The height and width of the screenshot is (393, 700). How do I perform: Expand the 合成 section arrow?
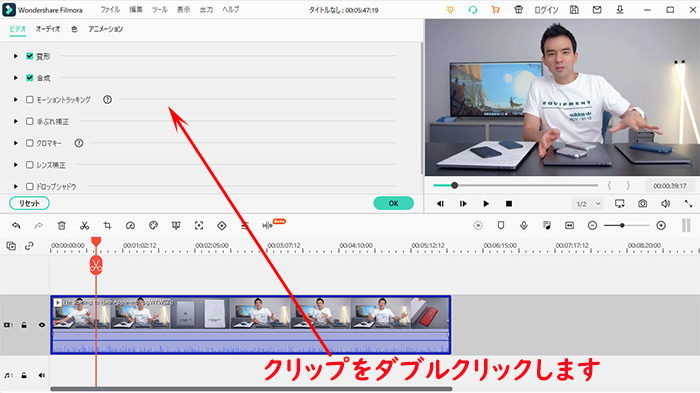point(16,78)
